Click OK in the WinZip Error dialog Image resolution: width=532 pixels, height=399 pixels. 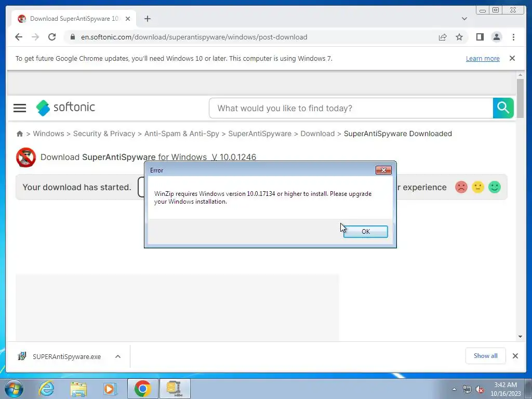pyautogui.click(x=365, y=231)
